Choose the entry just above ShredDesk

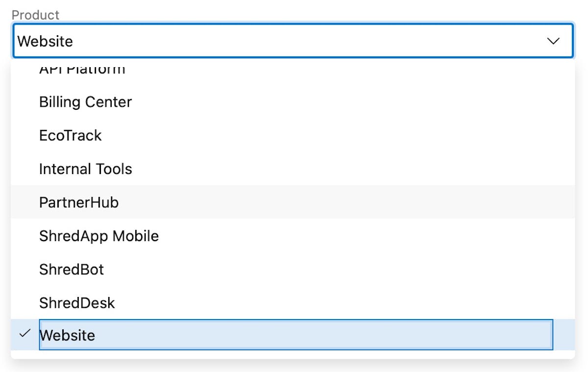(72, 269)
